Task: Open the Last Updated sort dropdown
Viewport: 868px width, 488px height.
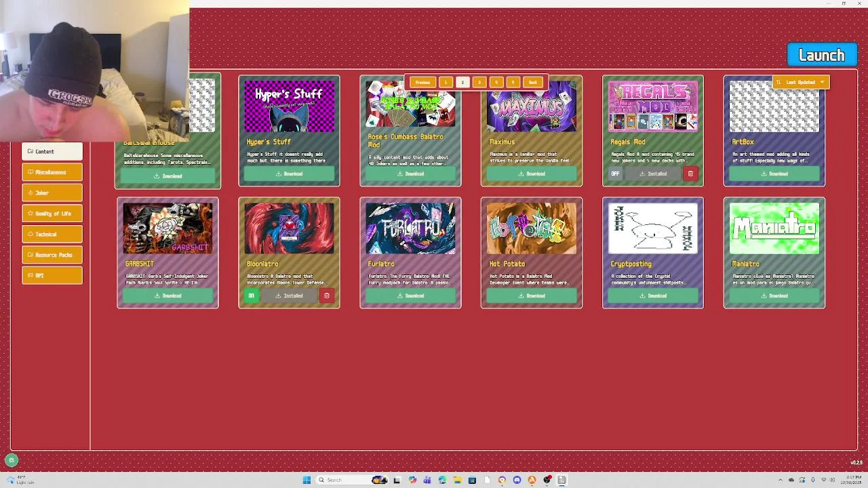Action: [x=801, y=82]
